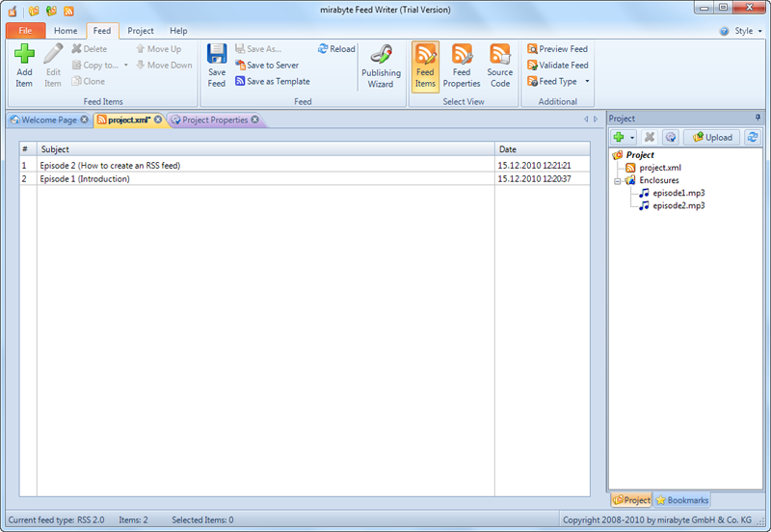Click Preview Feed in the ribbon
This screenshot has width=771, height=532.
click(x=557, y=49)
